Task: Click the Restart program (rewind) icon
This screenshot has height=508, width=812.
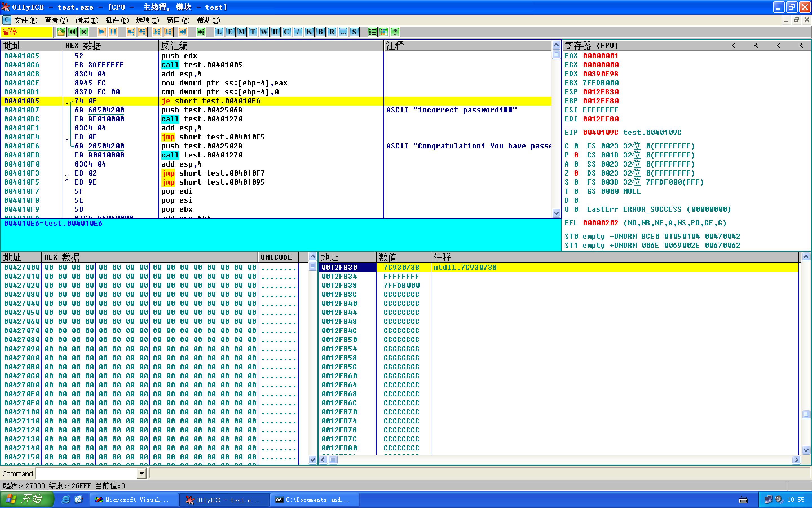Action: click(x=72, y=32)
